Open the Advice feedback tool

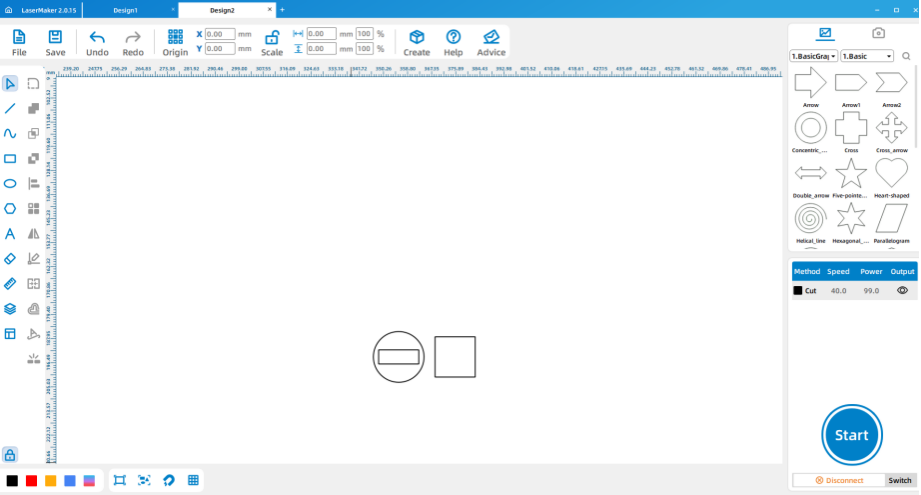(491, 37)
